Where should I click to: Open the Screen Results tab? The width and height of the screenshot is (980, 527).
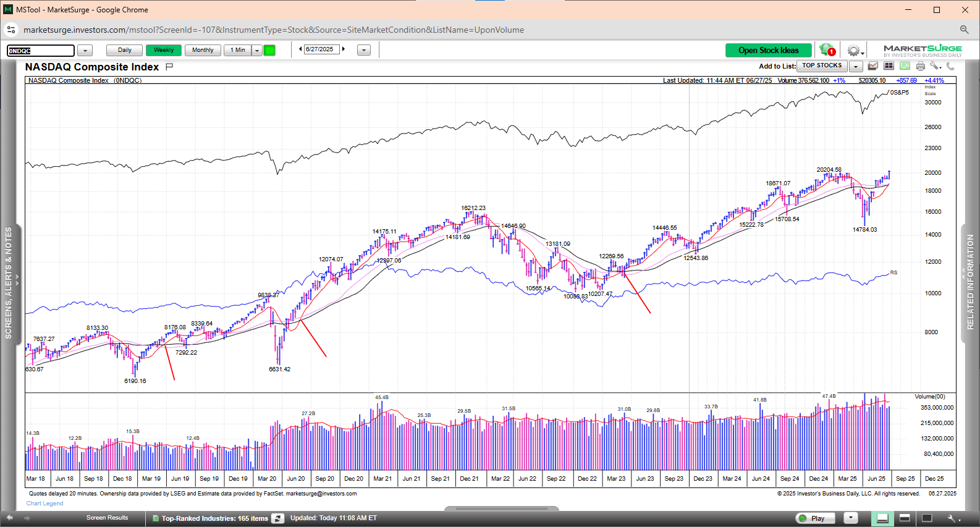click(108, 518)
